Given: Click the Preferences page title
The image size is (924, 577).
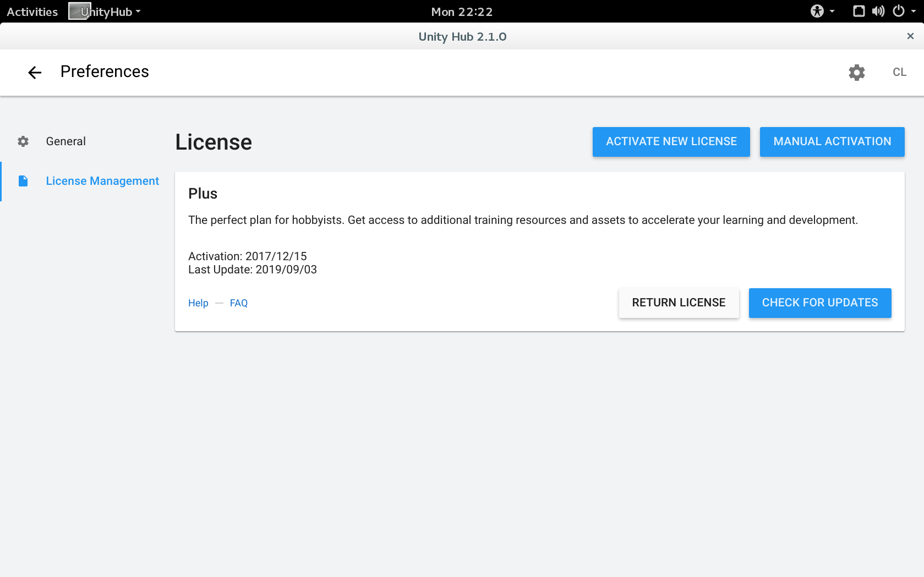Looking at the screenshot, I should tap(105, 72).
